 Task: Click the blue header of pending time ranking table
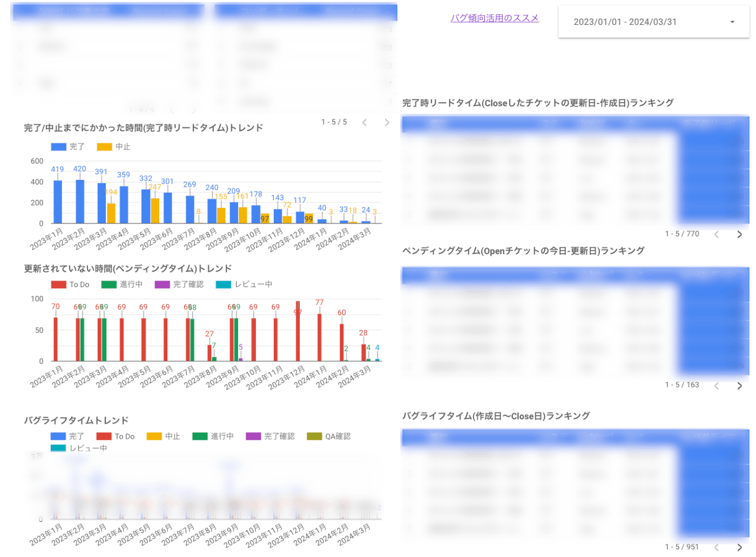(x=575, y=275)
